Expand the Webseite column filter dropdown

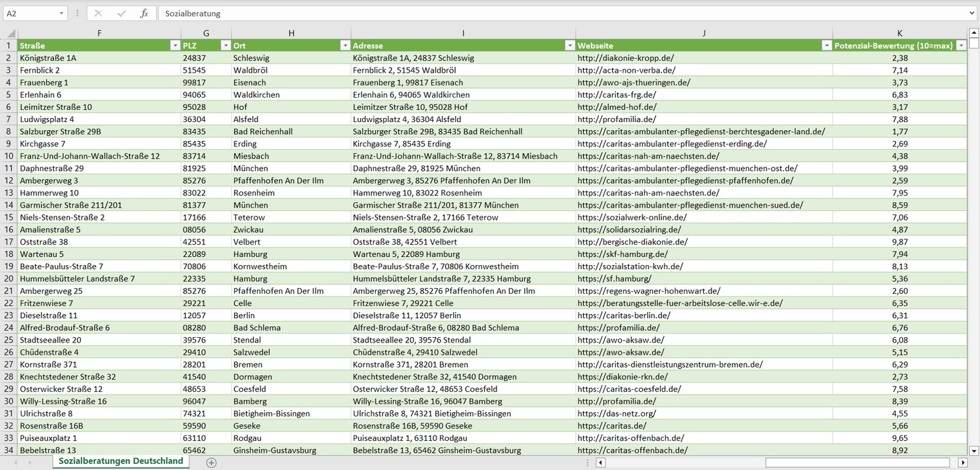click(x=826, y=45)
